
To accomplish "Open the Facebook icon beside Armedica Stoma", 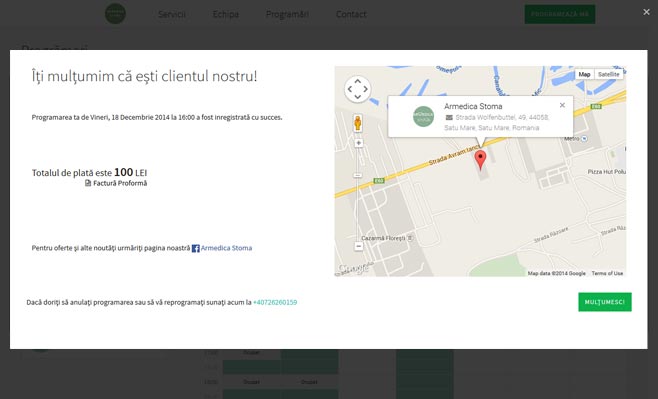I will 196,248.
